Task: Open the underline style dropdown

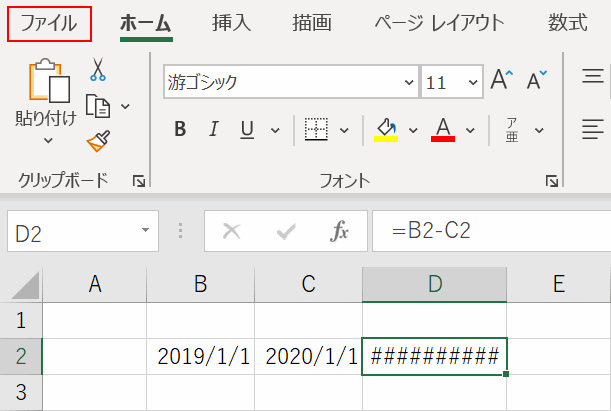Action: pos(275,130)
